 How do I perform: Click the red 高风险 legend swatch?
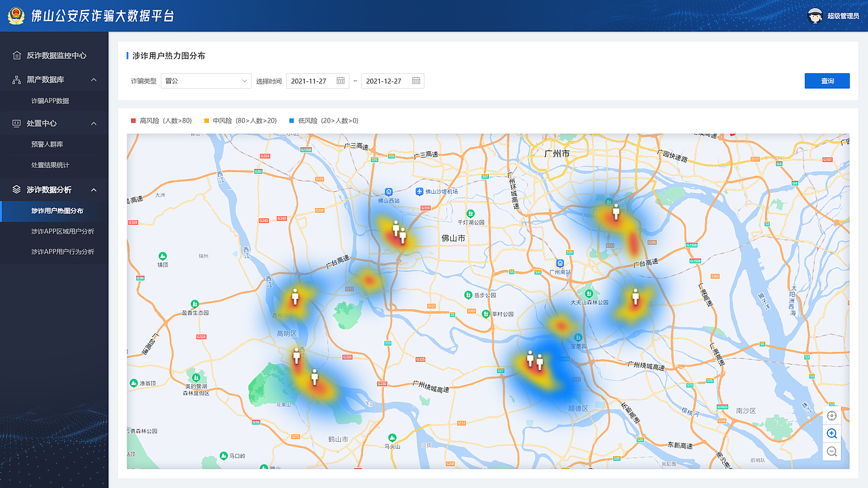[x=134, y=121]
